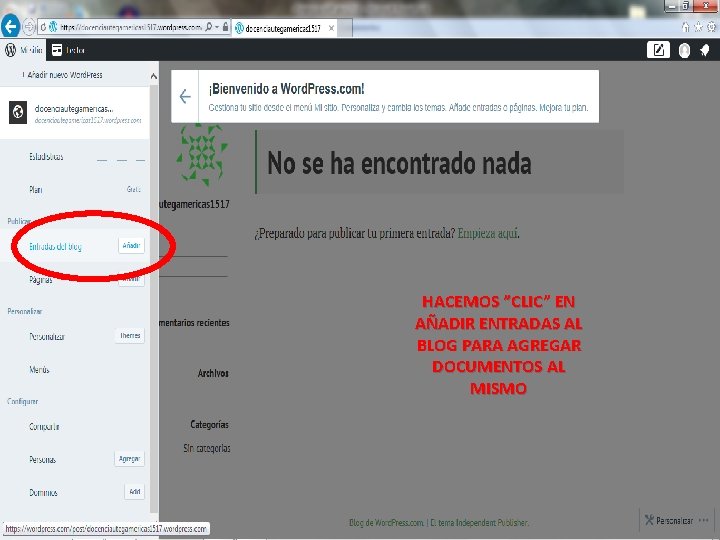Click the Empieza aquí link
Screen dimensions: 720x540
(x=488, y=233)
